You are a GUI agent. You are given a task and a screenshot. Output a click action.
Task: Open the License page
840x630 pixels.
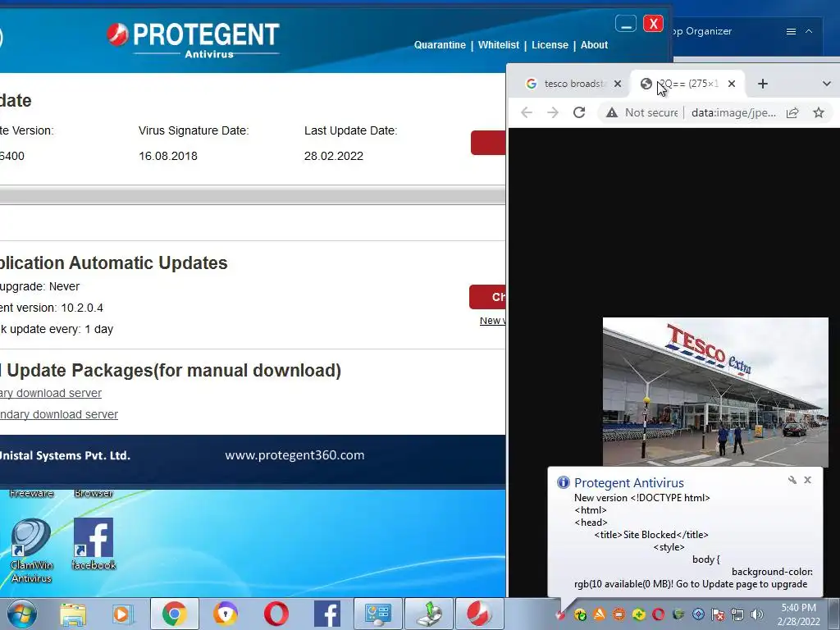tap(550, 45)
